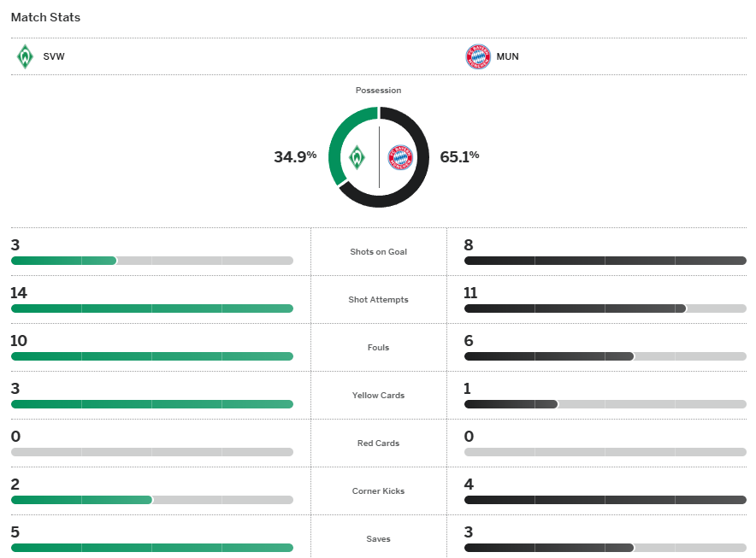Select the Bayern crest inside the possession donut
Image resolution: width=756 pixels, height=558 pixels.
[400, 157]
